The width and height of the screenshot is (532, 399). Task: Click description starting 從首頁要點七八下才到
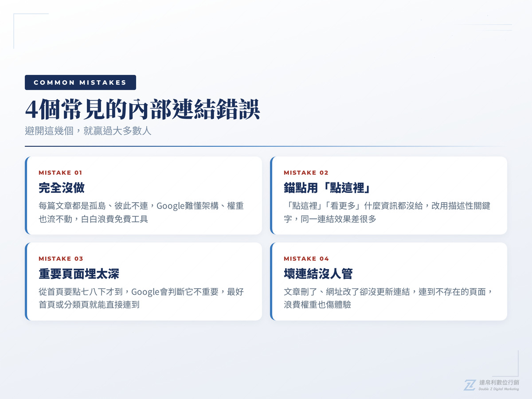(141, 298)
